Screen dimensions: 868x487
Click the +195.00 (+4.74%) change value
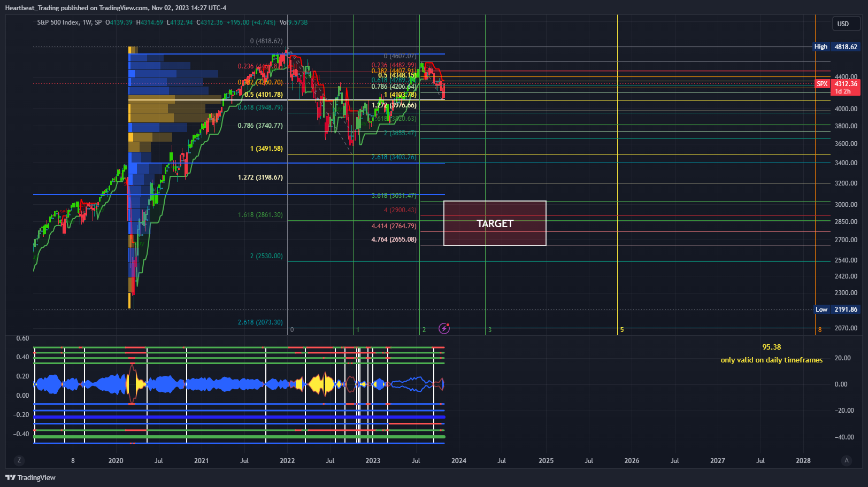point(251,22)
